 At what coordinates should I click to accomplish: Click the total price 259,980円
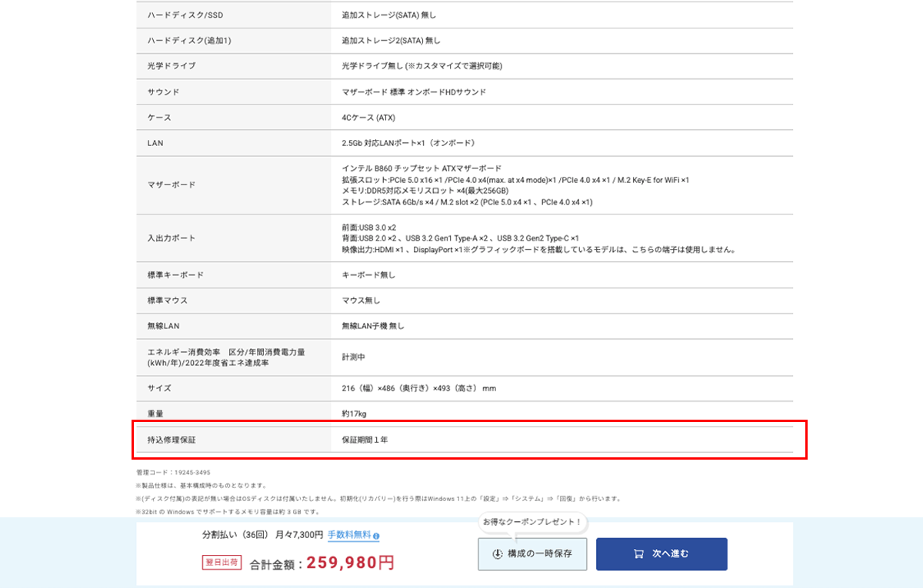[x=350, y=563]
